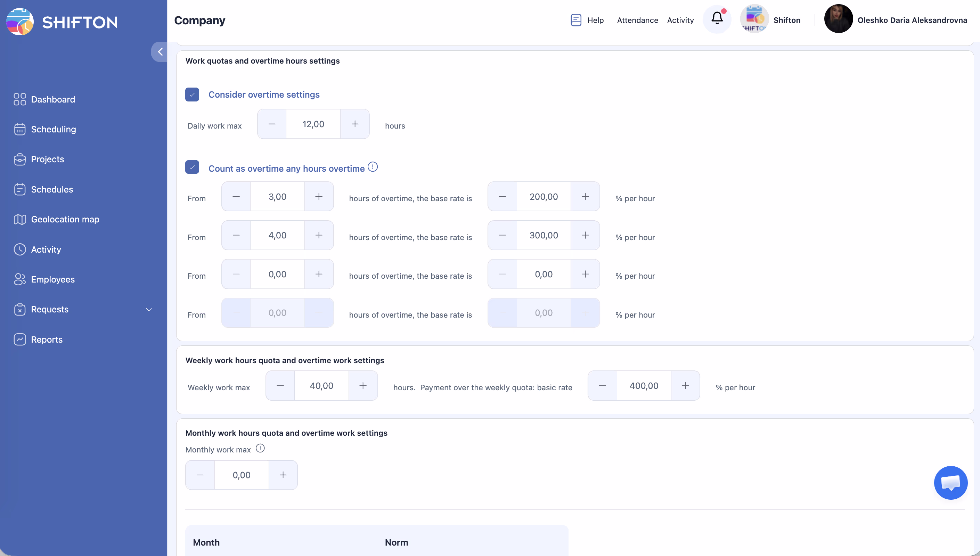Click the 400,00 weekly rate input field

(644, 386)
